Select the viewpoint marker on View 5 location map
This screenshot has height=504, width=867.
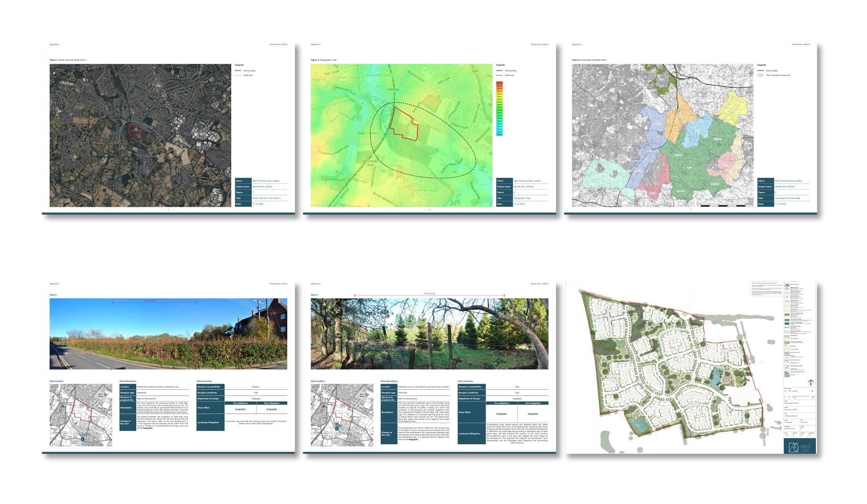coord(337,429)
